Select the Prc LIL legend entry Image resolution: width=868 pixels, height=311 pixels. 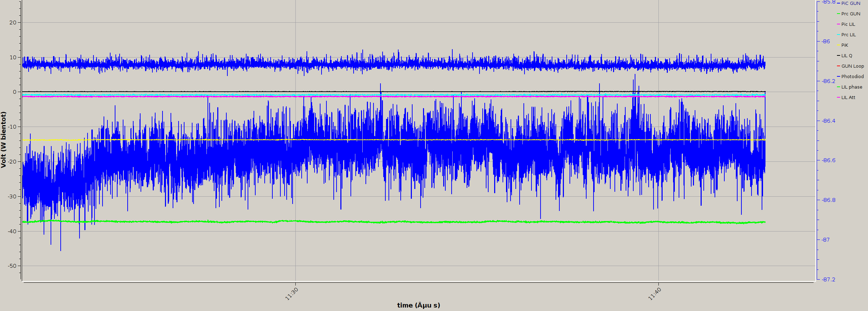click(x=848, y=35)
